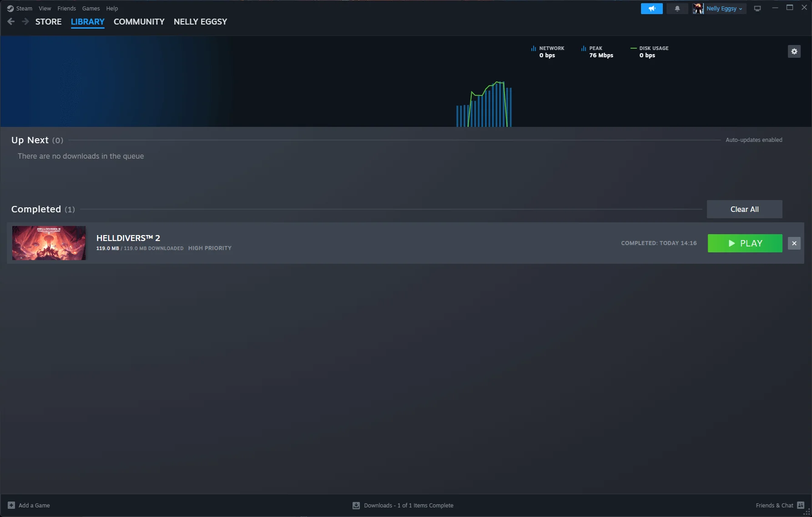This screenshot has height=517, width=812.
Task: Click the PEAK 76 Mbps stat
Action: [597, 51]
